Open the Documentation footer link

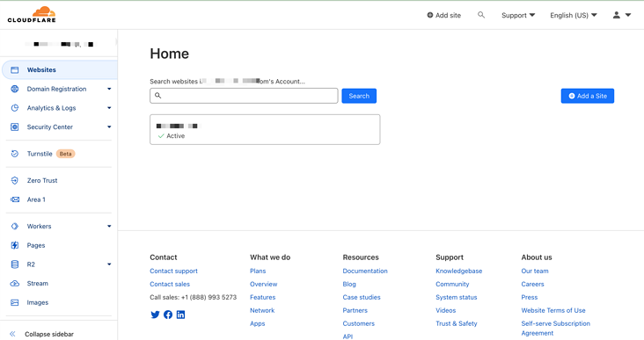point(365,271)
